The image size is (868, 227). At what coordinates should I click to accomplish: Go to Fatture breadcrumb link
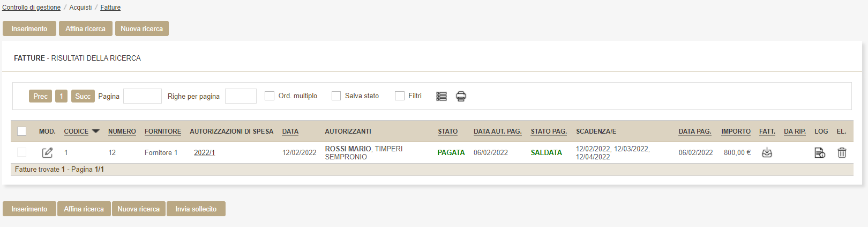click(110, 8)
